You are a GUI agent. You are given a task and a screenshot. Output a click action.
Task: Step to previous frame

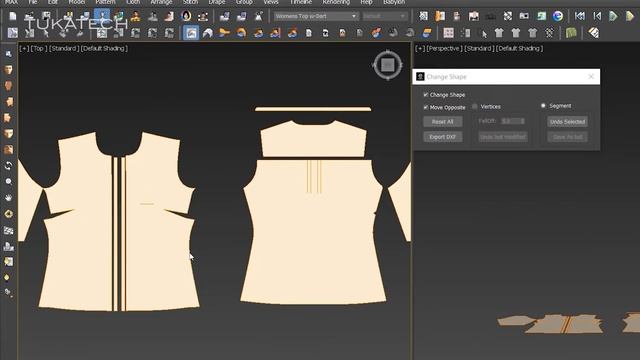[x=597, y=16]
